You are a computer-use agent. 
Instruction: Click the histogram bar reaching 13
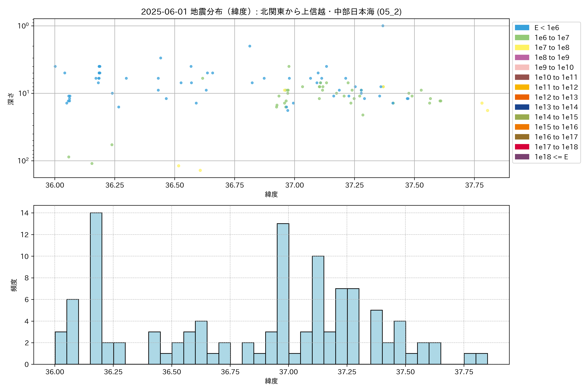(283, 294)
